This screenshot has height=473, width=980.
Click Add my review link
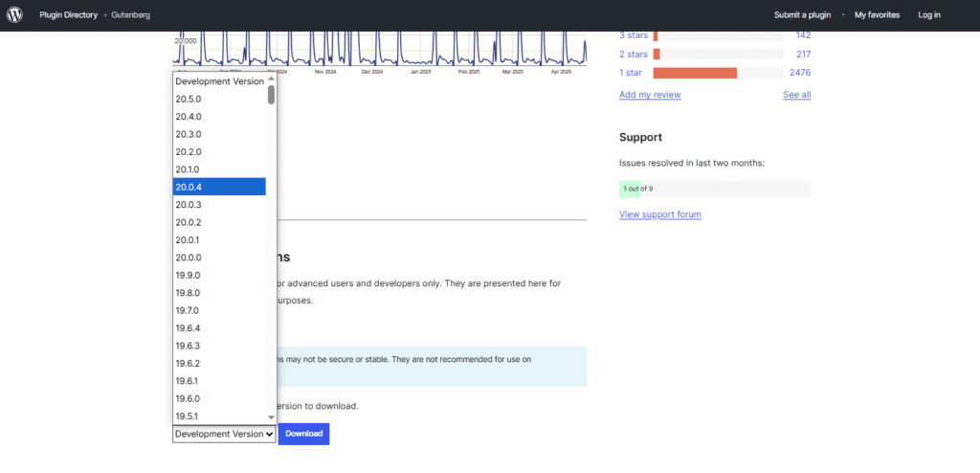(649, 95)
